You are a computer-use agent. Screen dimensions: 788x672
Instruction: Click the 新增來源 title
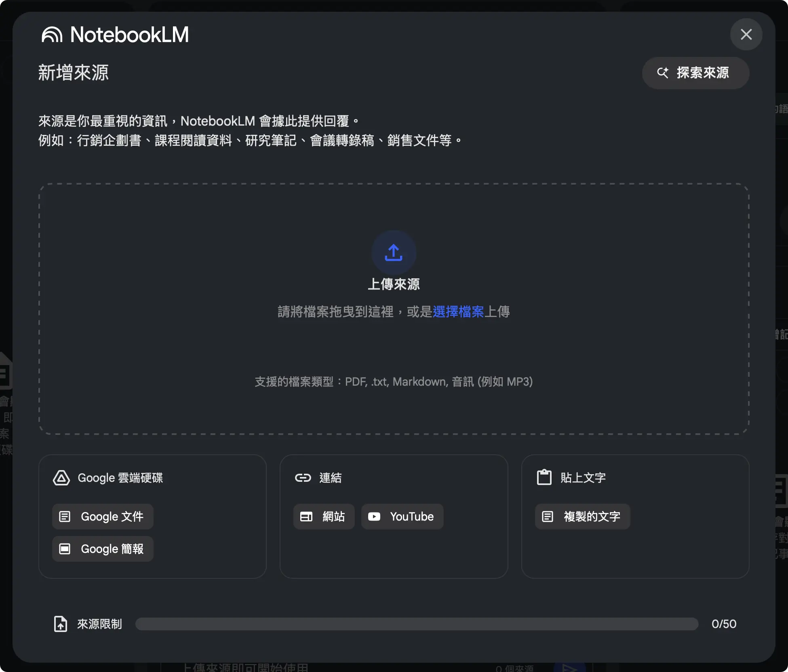point(74,73)
